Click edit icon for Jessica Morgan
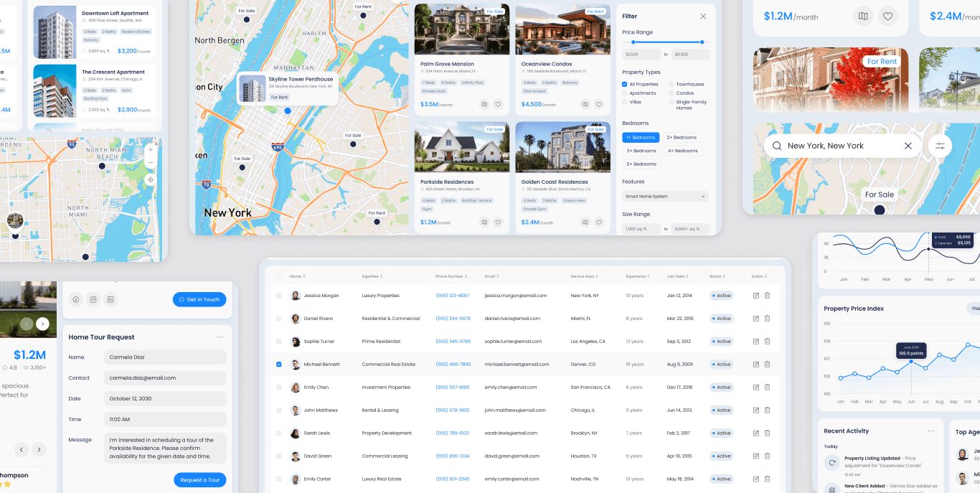 [755, 296]
